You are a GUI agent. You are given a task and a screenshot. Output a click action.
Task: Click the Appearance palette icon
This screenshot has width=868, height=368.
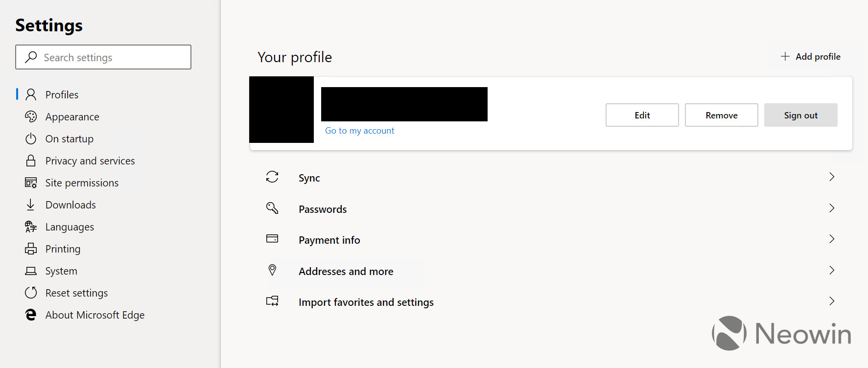(x=31, y=116)
